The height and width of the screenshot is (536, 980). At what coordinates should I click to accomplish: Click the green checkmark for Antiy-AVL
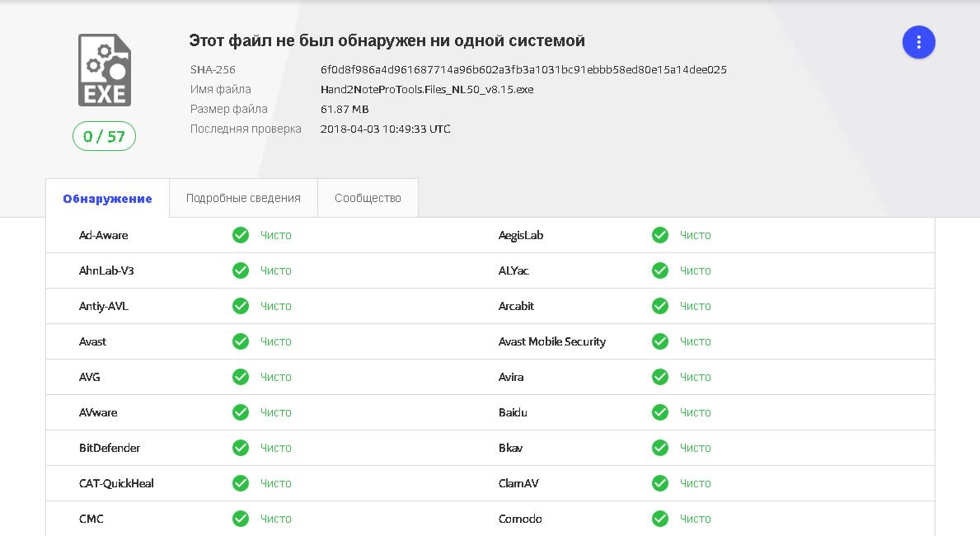[241, 306]
